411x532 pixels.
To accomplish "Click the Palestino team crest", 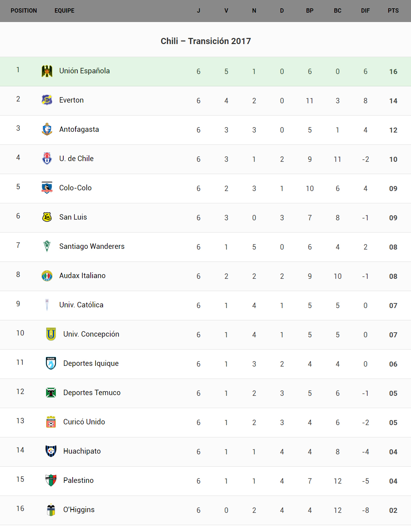I will (x=51, y=480).
